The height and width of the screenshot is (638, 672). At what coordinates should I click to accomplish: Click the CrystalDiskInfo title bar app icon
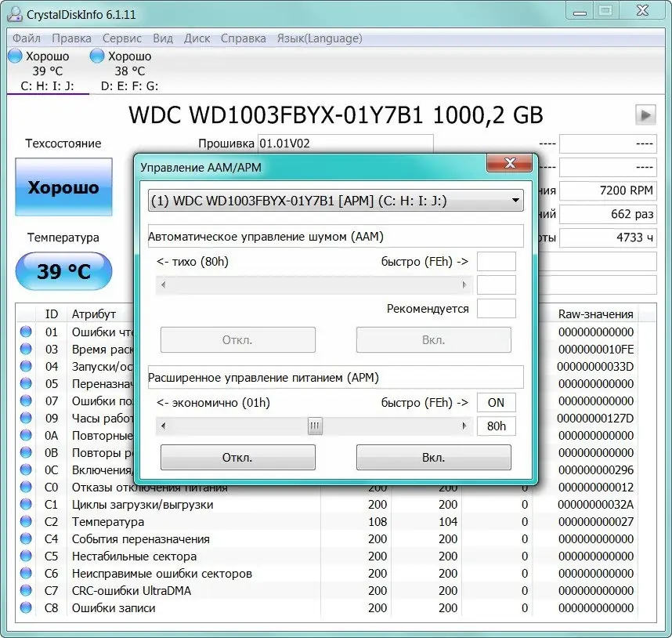point(15,14)
